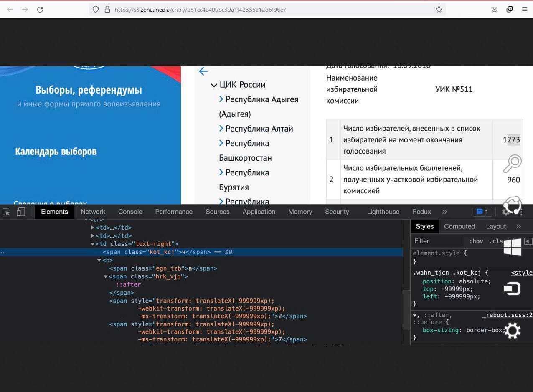Viewport: 533px width, 392px height.
Task: Open the Календарь выборов link
Action: click(x=56, y=152)
